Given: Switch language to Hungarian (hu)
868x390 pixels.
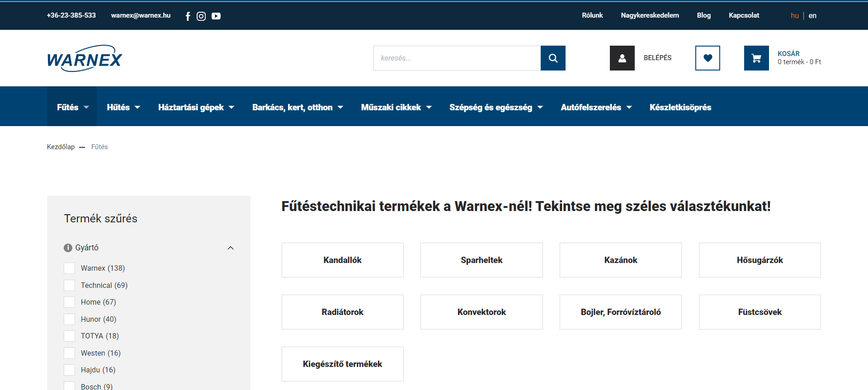Looking at the screenshot, I should [x=795, y=15].
